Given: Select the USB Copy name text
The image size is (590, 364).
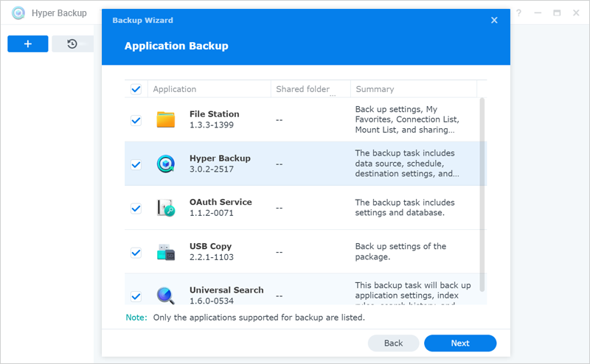Looking at the screenshot, I should [210, 246].
